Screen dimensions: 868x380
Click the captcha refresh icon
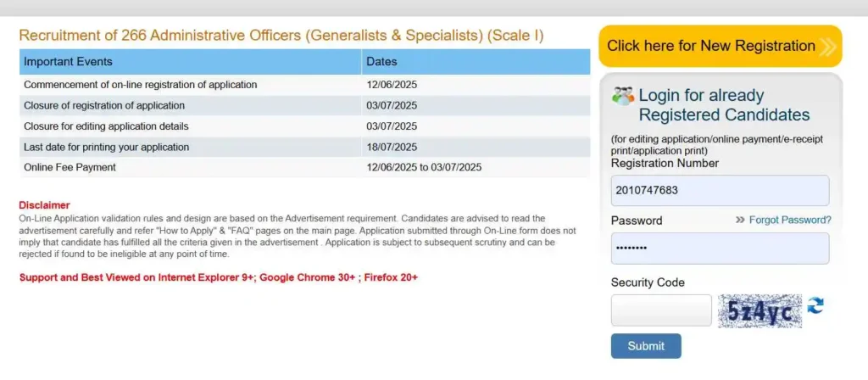click(815, 305)
